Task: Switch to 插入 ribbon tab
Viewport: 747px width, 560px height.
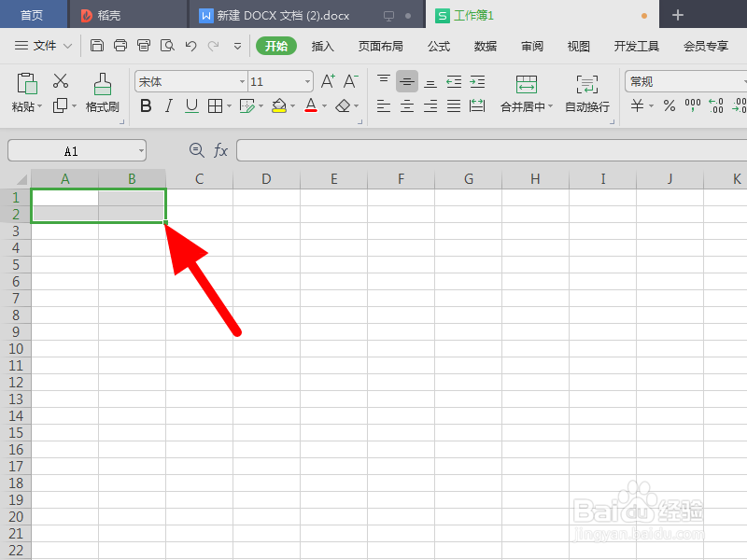Action: tap(322, 46)
